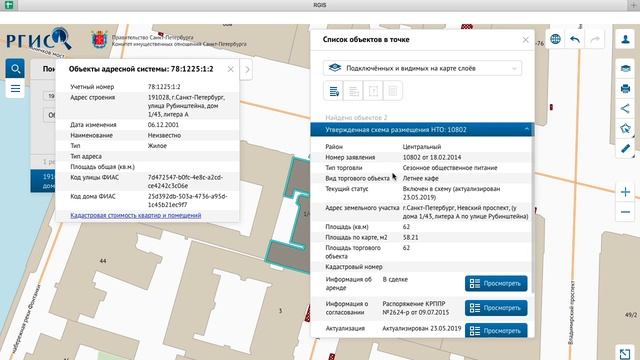Viewport: 640px width, 360px height.
Task: Click the Жилое type value
Action: [157, 146]
